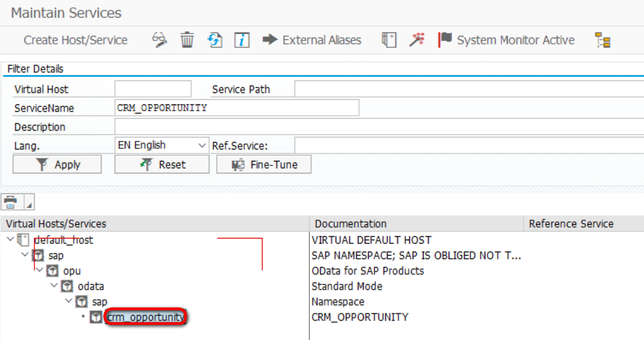Click System Monitor Active flag item

pyautogui.click(x=506, y=40)
